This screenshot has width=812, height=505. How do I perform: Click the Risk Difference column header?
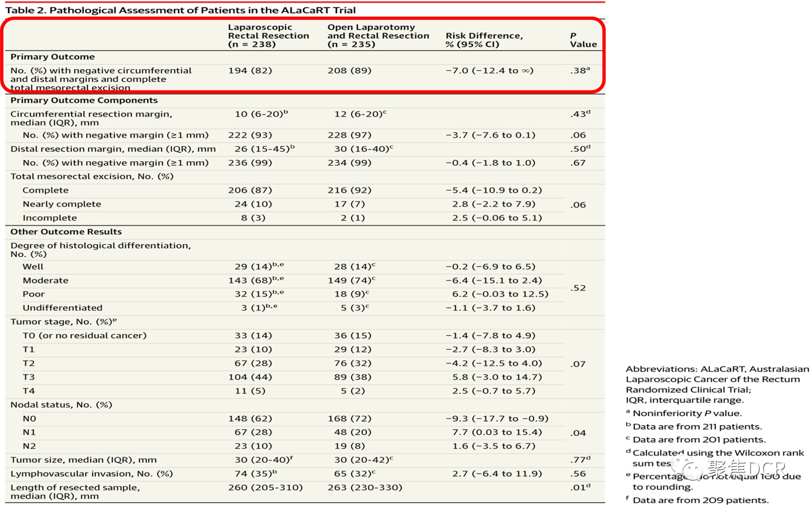[x=484, y=40]
